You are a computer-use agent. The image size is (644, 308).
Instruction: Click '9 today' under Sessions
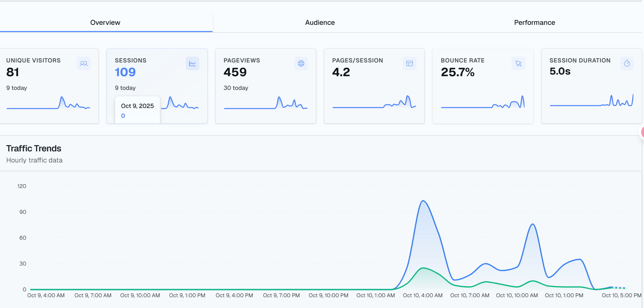[125, 88]
